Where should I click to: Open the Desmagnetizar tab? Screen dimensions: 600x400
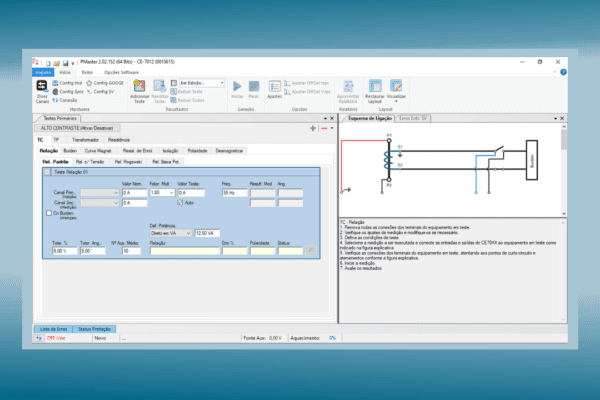[229, 151]
